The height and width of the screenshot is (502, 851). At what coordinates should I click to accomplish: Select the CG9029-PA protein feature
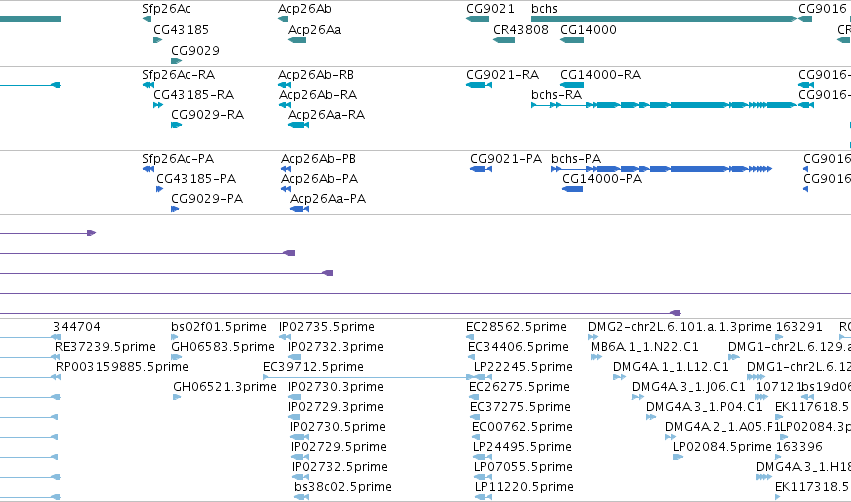coord(175,209)
